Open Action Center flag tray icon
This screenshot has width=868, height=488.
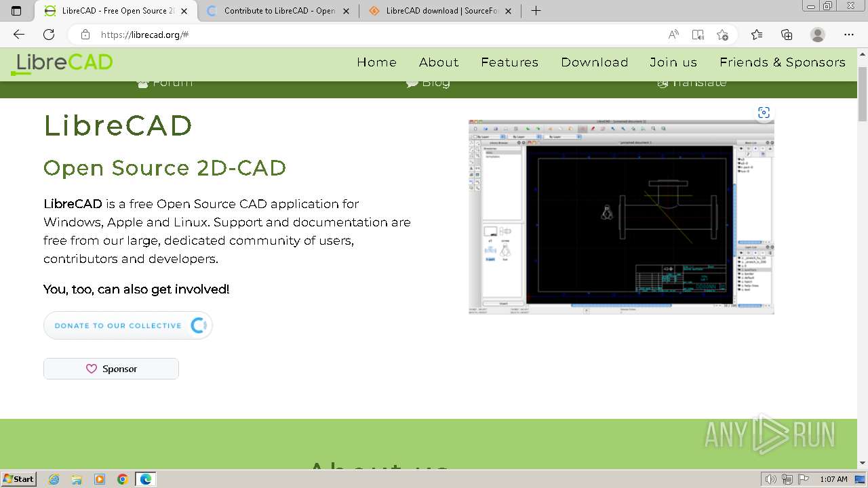(x=804, y=479)
